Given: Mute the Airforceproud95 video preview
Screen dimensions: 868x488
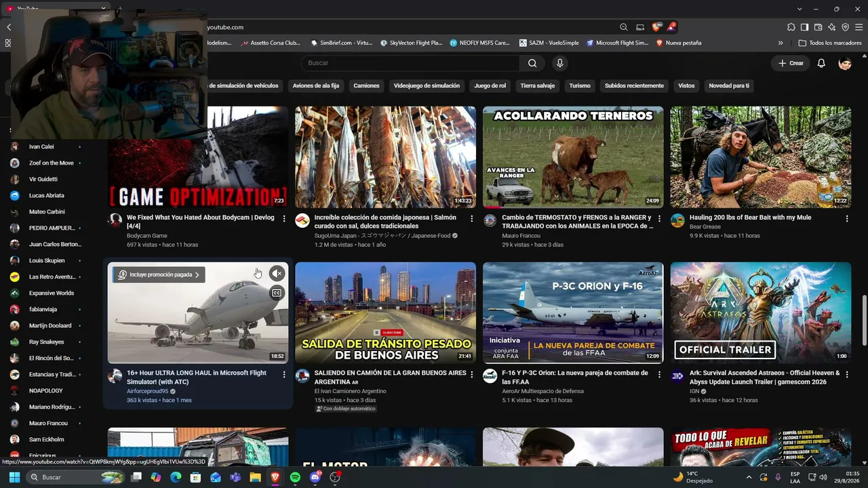Looking at the screenshot, I should pos(277,273).
